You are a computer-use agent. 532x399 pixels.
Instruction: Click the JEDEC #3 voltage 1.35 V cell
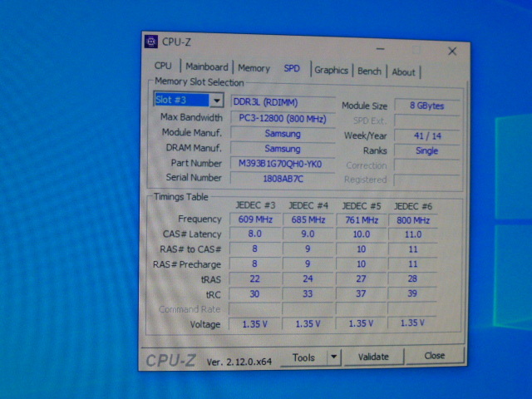255,324
